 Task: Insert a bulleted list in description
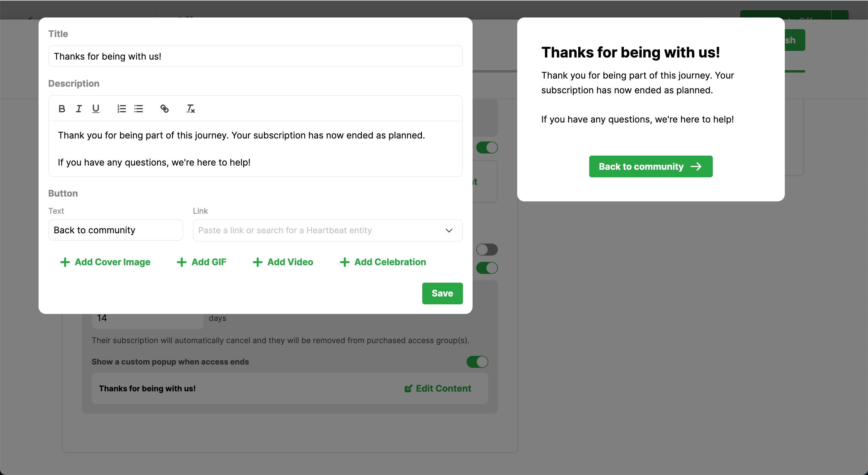click(x=139, y=109)
